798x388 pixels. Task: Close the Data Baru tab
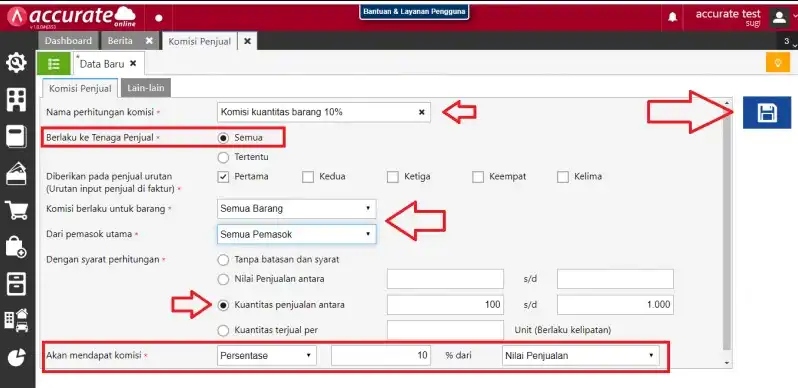pyautogui.click(x=133, y=64)
